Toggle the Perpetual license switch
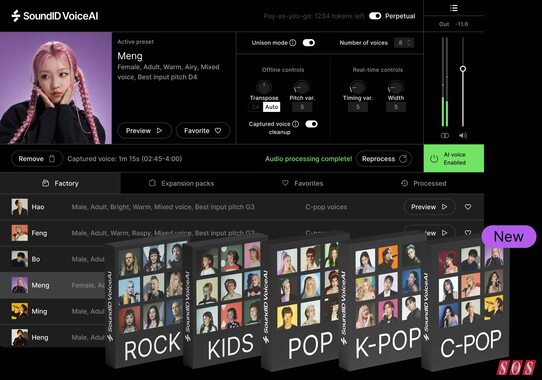 375,16
